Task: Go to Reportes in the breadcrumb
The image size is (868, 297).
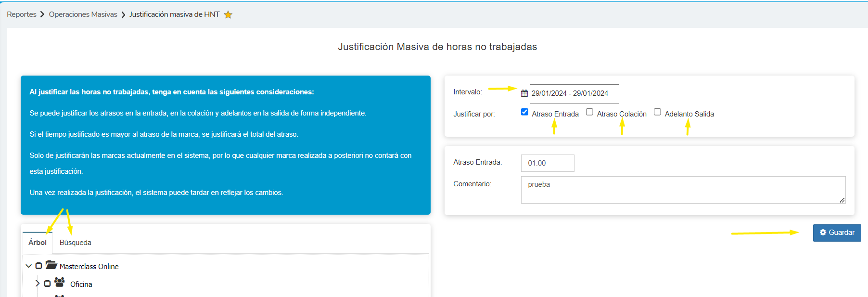Action: click(22, 14)
